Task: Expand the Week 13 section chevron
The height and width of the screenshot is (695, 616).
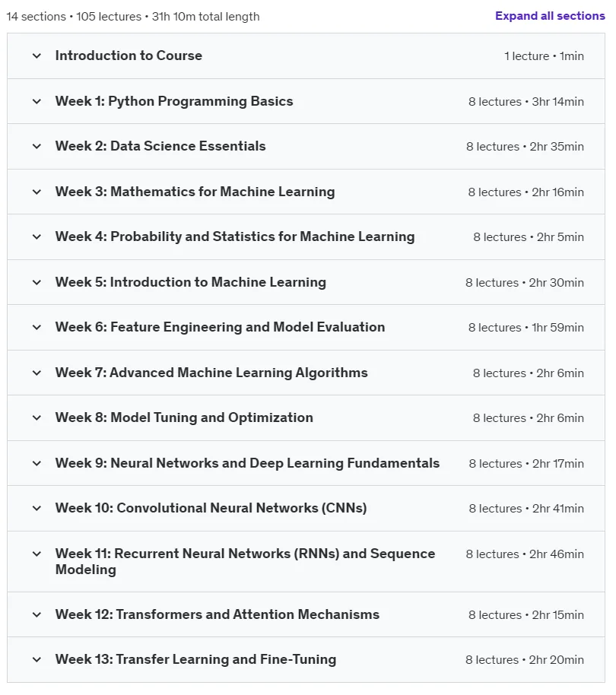Action: coord(37,659)
